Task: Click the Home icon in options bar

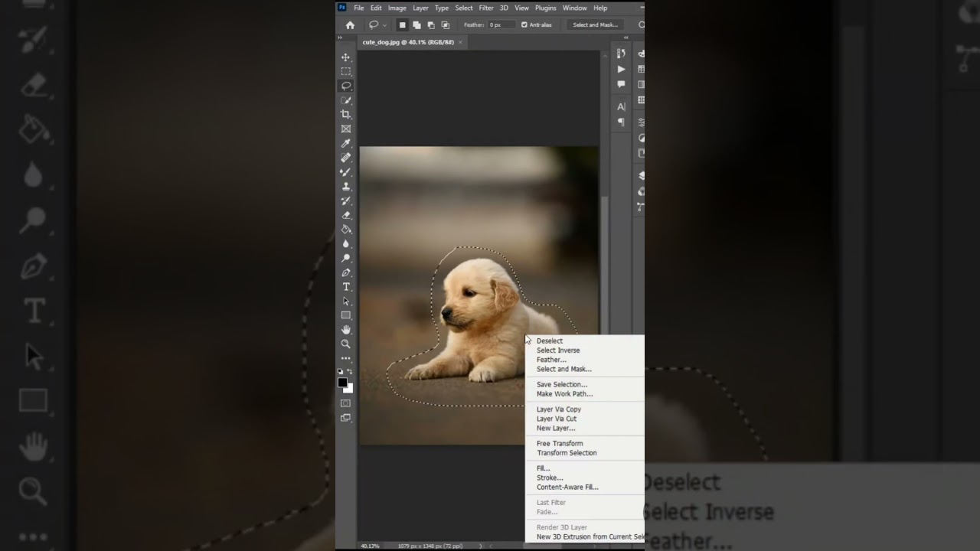Action: click(x=350, y=24)
